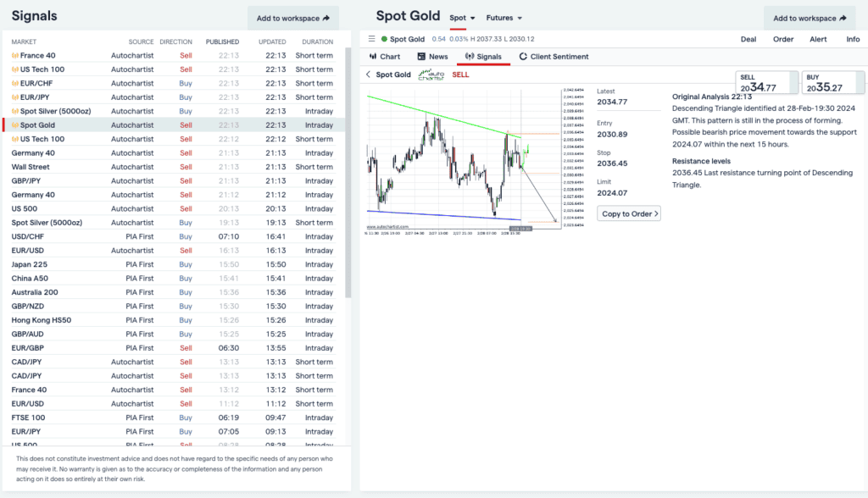Open the Client Sentiment tab
This screenshot has height=498, width=868.
point(554,57)
